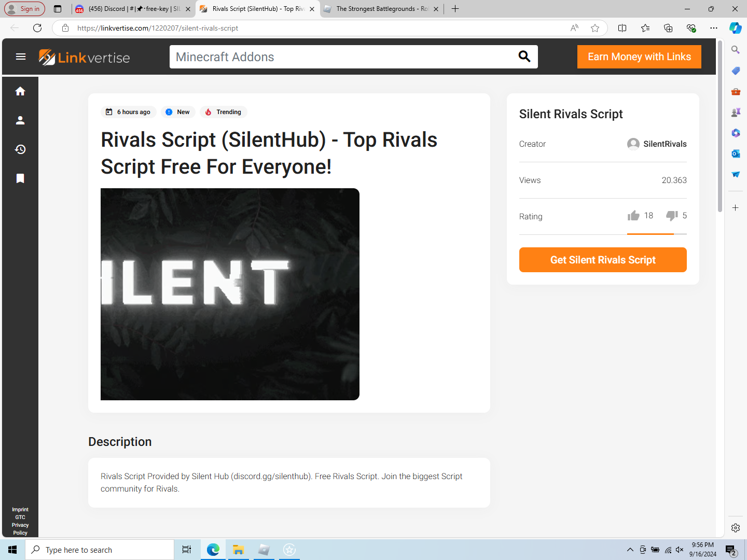Open the Linkvertise hamburger menu
This screenshot has height=560, width=747.
coord(21,57)
